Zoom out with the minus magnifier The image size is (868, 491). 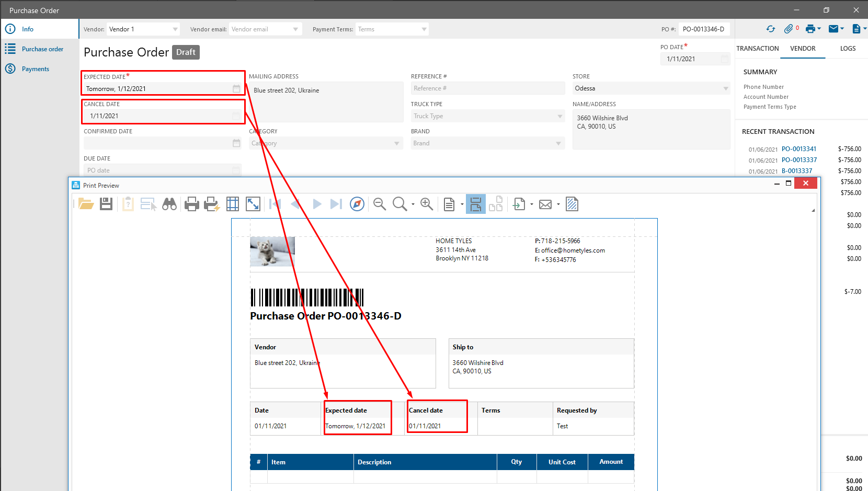click(380, 204)
